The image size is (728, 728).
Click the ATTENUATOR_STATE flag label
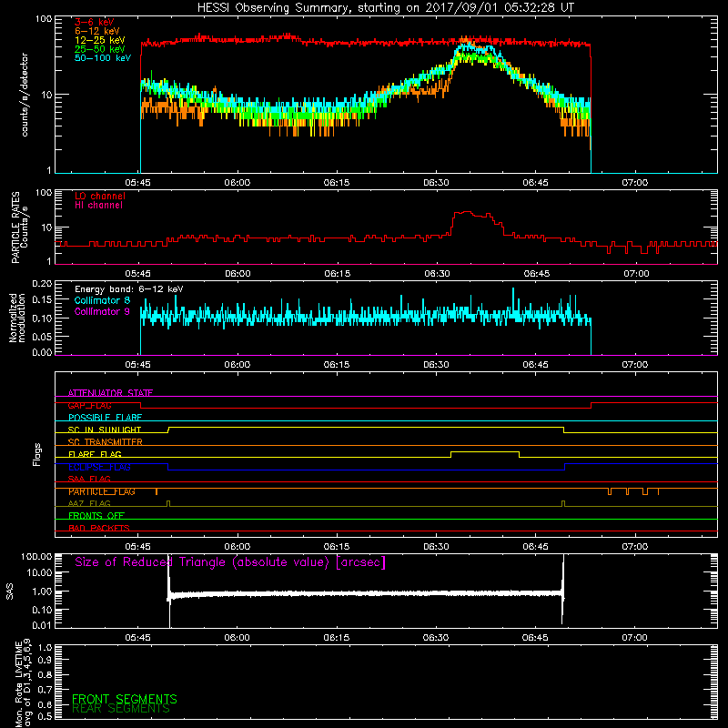(110, 393)
